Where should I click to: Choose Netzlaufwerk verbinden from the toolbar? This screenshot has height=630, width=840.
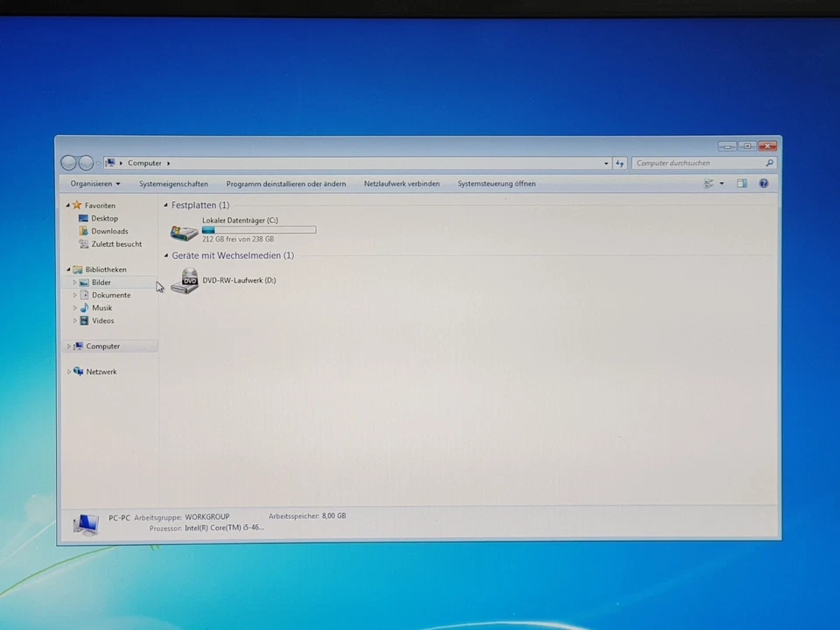pyautogui.click(x=402, y=184)
